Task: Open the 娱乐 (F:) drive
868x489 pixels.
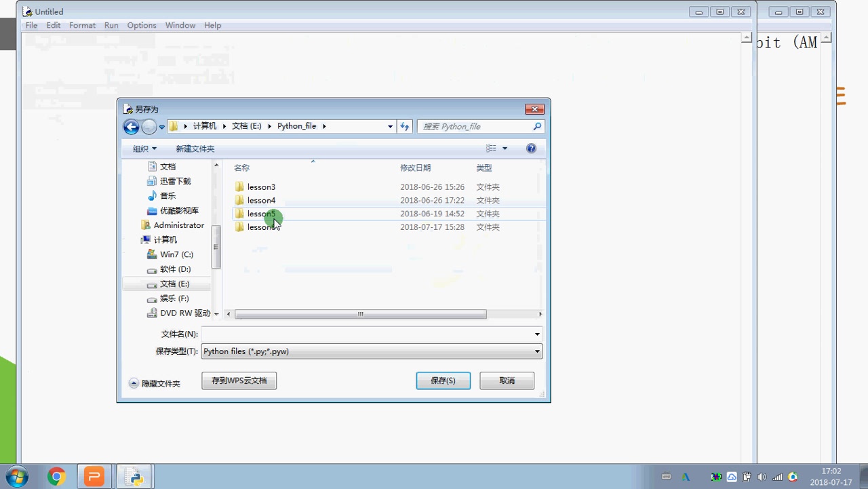Action: pos(174,298)
